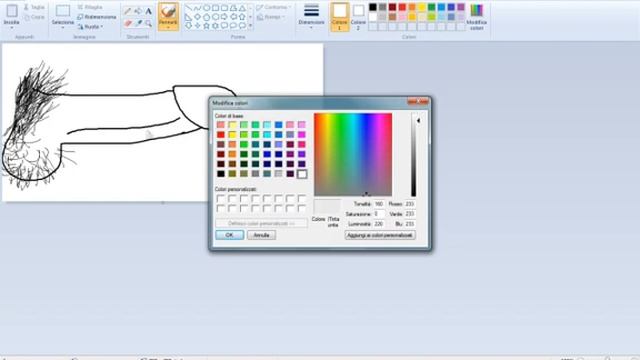Image resolution: width=640 pixels, height=360 pixels.
Task: Pick red in ribbon palette
Action: click(x=402, y=7)
